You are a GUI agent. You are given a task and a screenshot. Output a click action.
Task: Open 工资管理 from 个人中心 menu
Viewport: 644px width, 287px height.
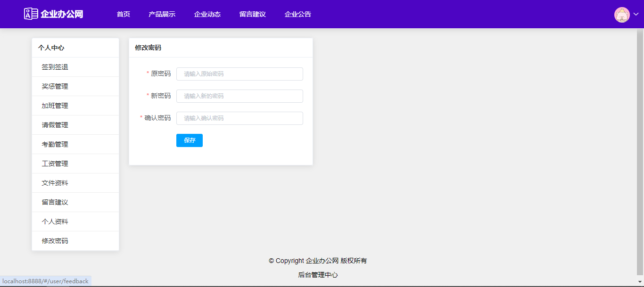coord(55,164)
